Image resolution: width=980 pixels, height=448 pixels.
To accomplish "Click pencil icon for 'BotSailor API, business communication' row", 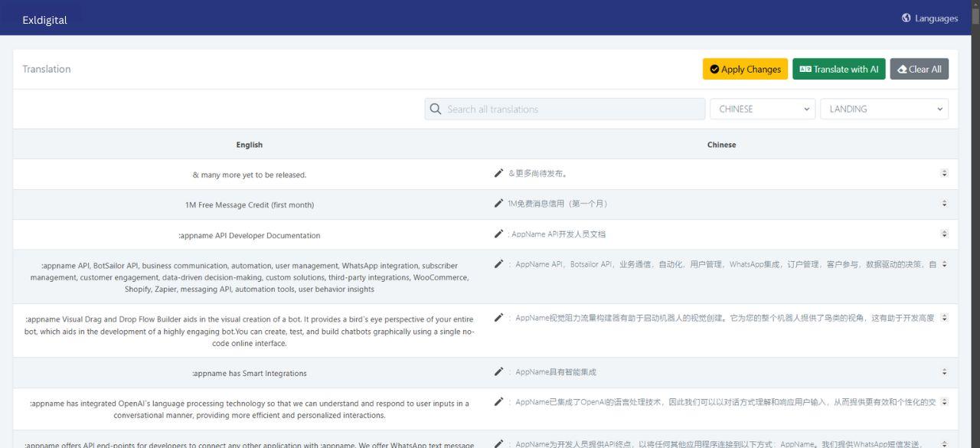I will (498, 263).
